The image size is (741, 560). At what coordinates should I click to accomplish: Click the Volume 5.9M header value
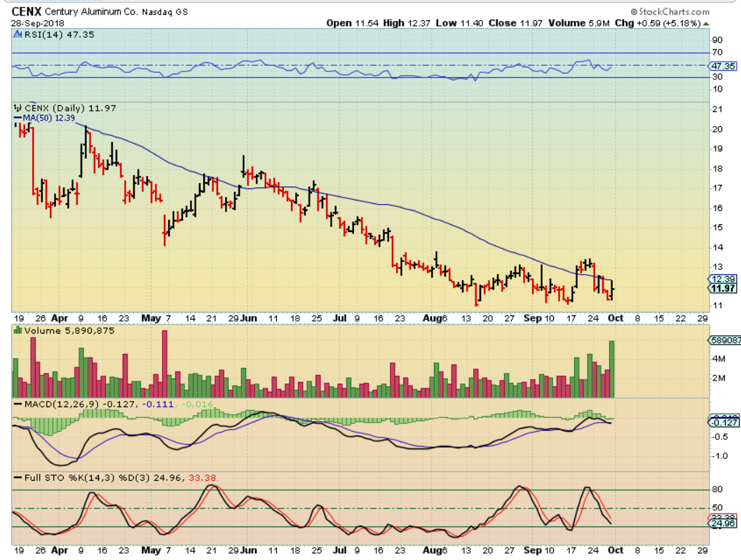point(579,23)
